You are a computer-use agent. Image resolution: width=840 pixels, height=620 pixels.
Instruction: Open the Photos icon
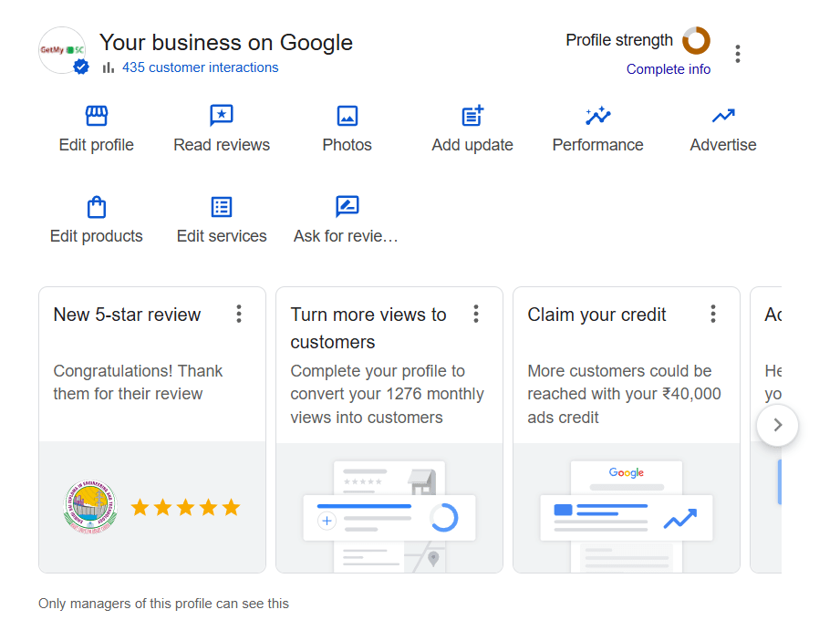tap(347, 116)
